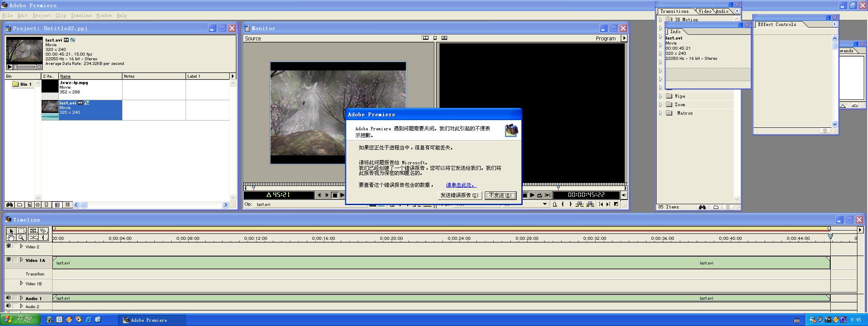Click Previous Edit icon under Program monitor

click(601, 204)
